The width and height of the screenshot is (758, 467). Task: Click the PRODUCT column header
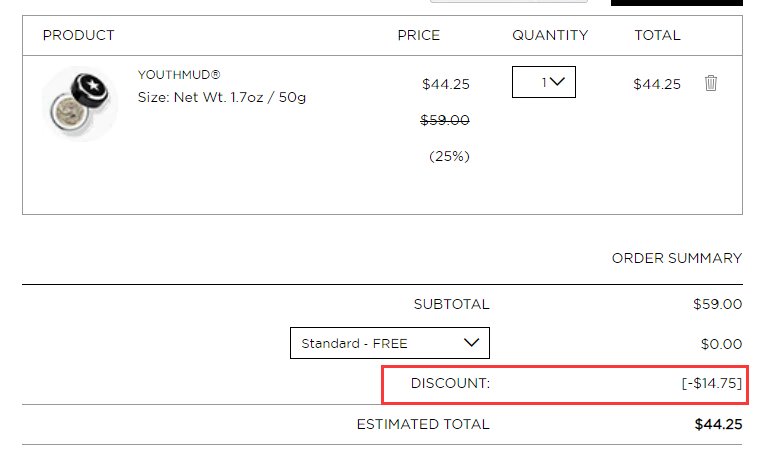click(78, 35)
